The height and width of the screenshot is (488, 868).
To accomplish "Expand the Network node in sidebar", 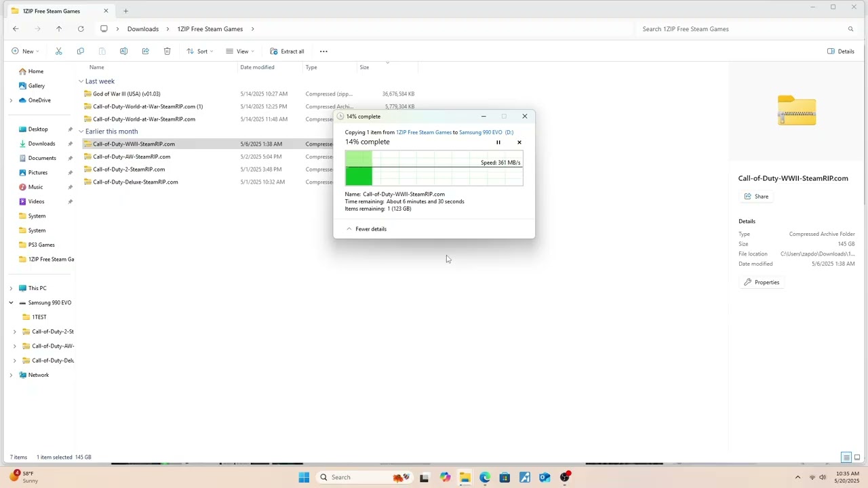I will [11, 375].
